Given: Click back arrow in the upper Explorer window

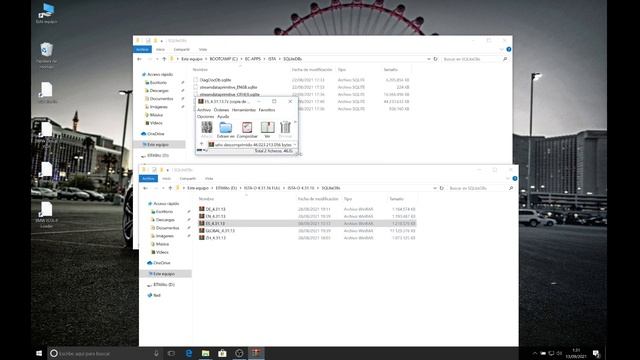Looking at the screenshot, I should click(139, 59).
